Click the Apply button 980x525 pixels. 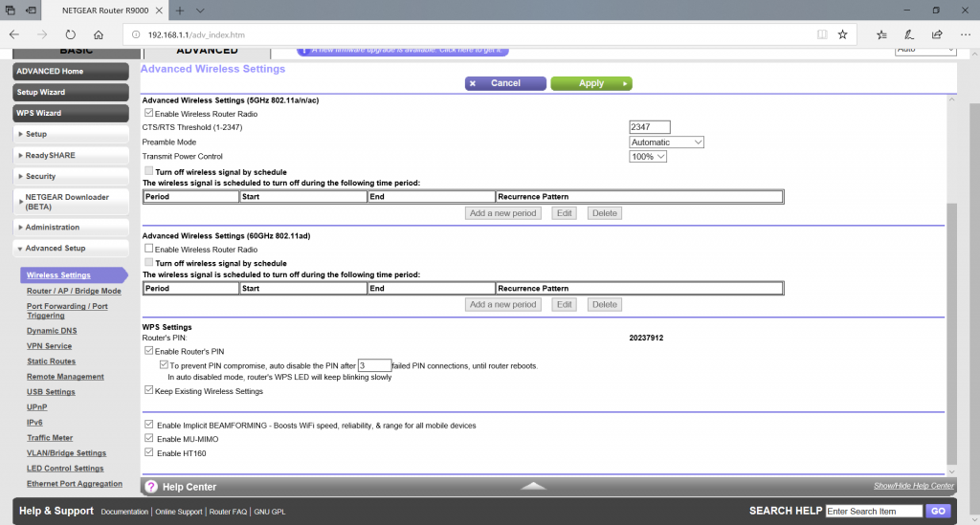pyautogui.click(x=591, y=83)
